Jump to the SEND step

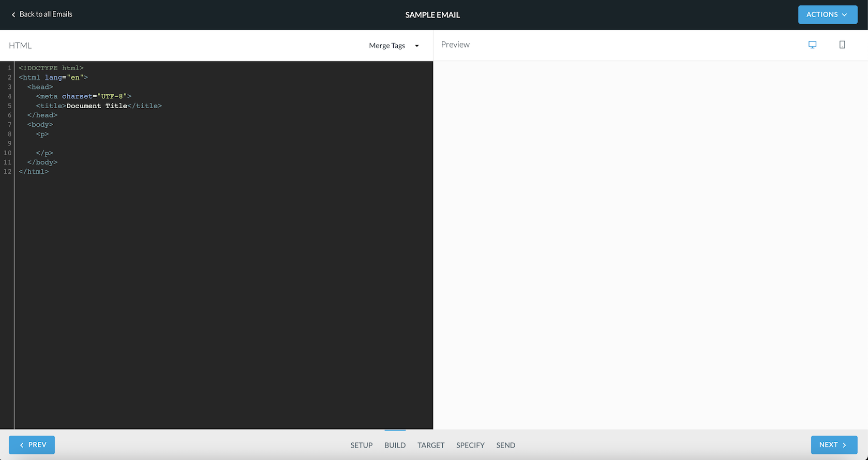(x=506, y=445)
